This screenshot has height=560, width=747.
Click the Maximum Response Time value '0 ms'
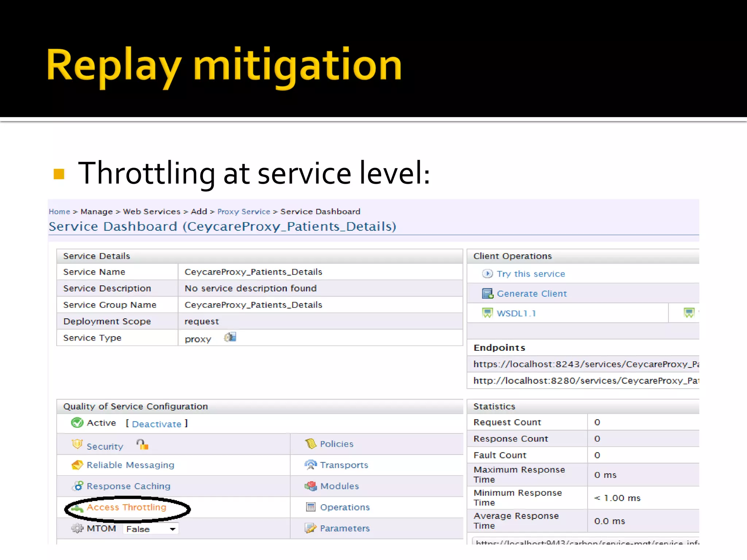click(x=605, y=475)
